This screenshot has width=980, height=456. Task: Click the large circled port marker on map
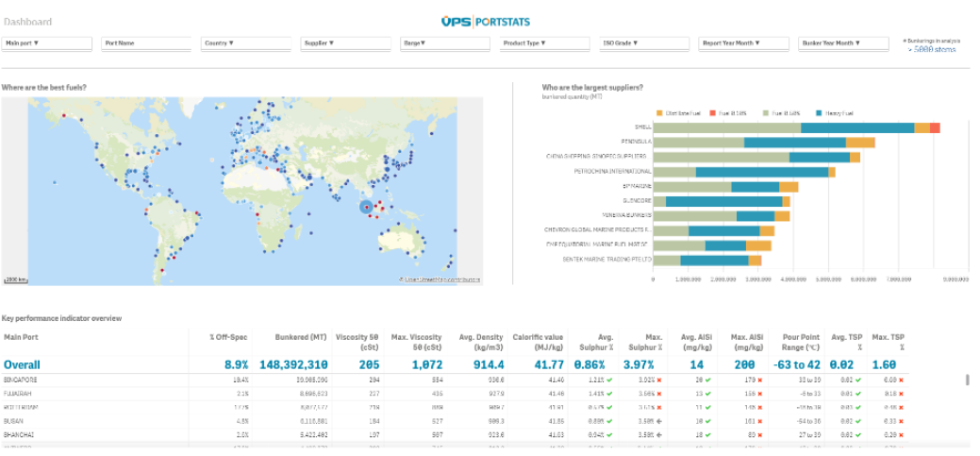[x=366, y=207]
